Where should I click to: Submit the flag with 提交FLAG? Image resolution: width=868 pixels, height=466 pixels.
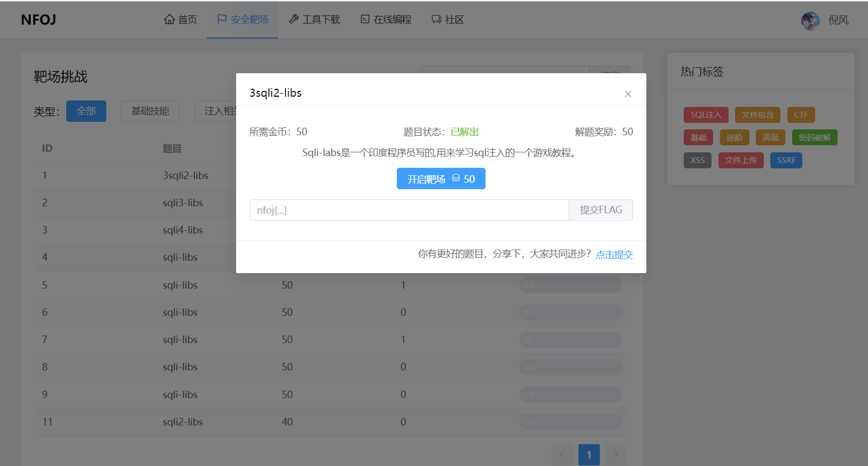click(601, 210)
